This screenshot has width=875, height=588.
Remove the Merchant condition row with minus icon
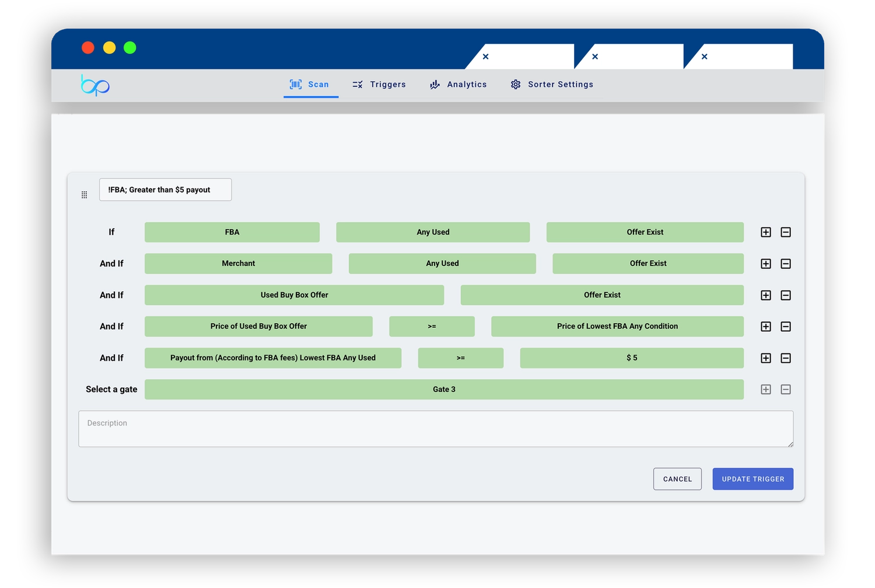click(x=786, y=264)
